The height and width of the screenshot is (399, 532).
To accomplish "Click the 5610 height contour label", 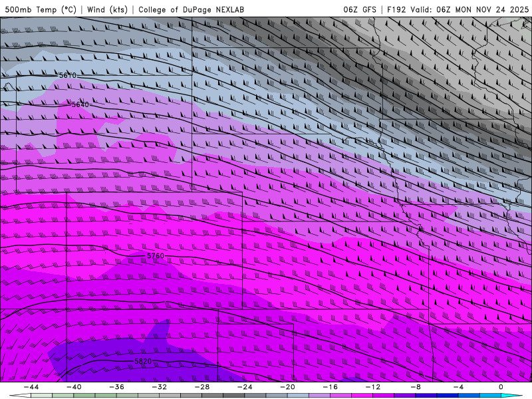I will [68, 75].
